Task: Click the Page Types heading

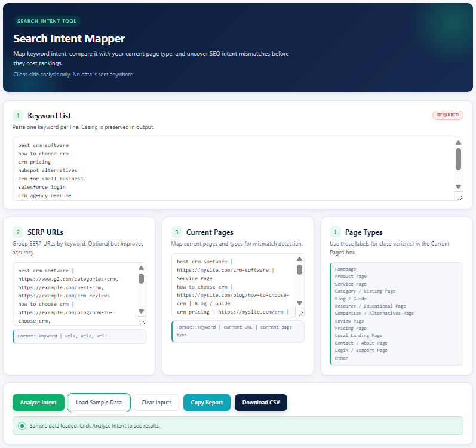Action: click(364, 232)
